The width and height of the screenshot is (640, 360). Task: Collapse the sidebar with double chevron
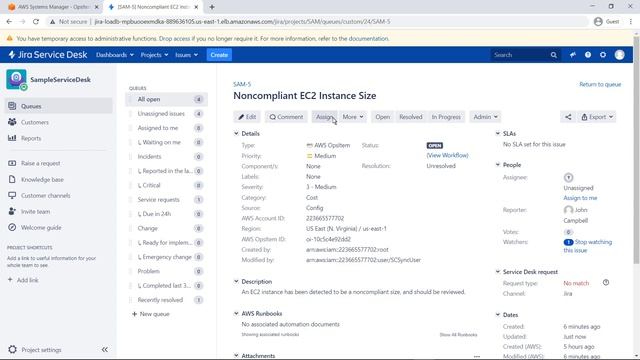coord(105,349)
